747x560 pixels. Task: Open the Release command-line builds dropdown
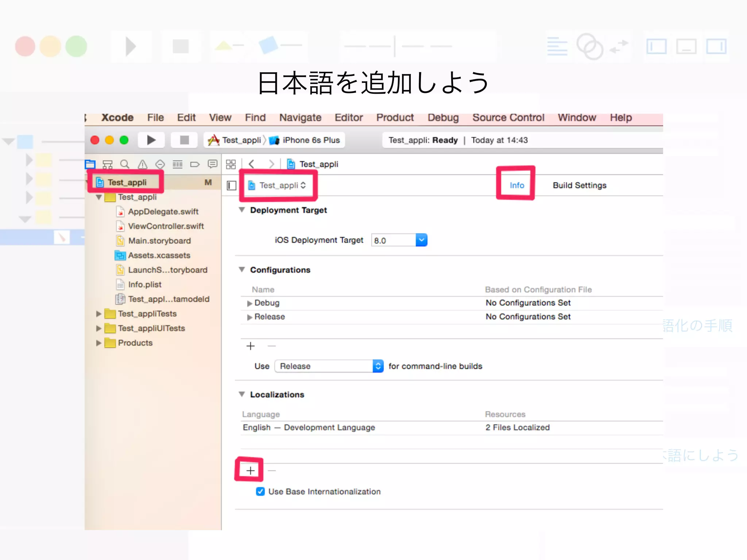coord(329,366)
